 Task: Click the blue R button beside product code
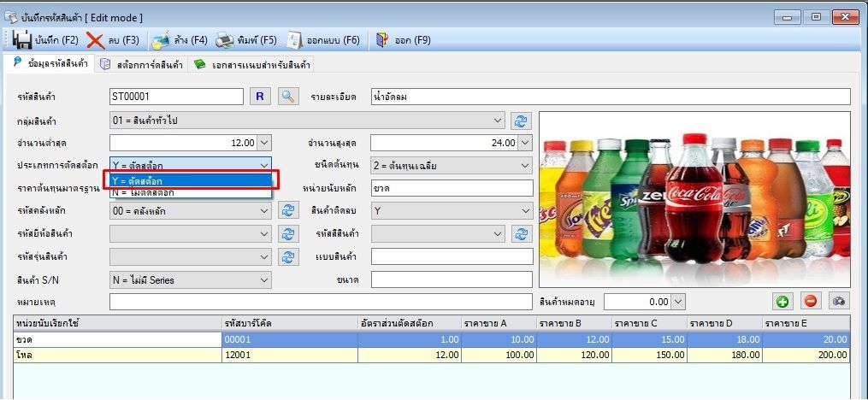pyautogui.click(x=260, y=97)
